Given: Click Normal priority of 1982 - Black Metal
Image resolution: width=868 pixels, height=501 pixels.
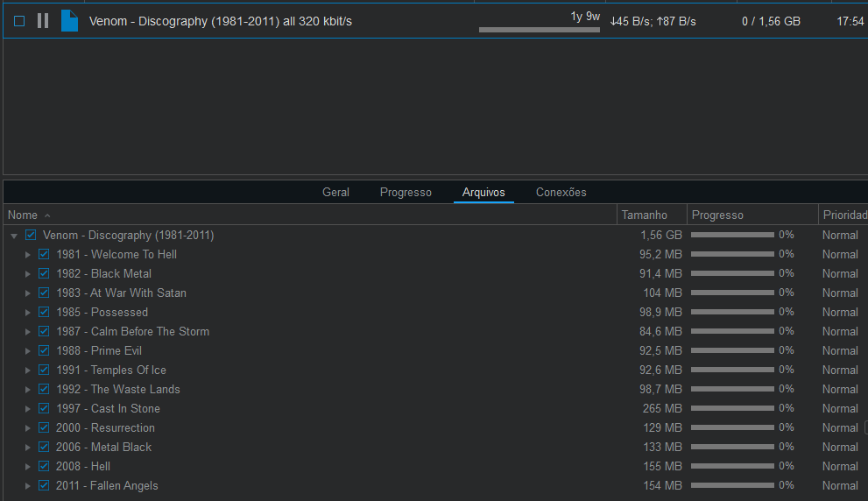Looking at the screenshot, I should pyautogui.click(x=840, y=273).
